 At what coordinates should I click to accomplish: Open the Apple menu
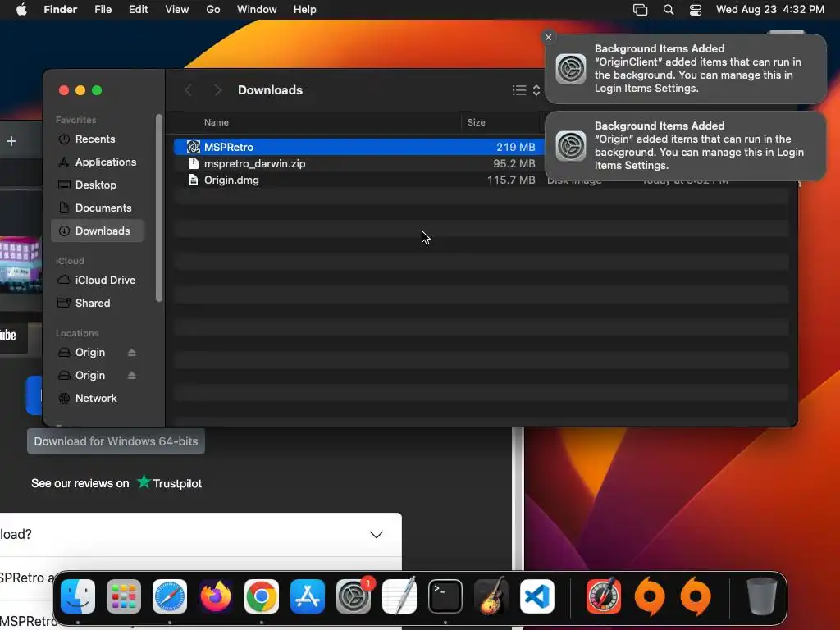point(21,10)
